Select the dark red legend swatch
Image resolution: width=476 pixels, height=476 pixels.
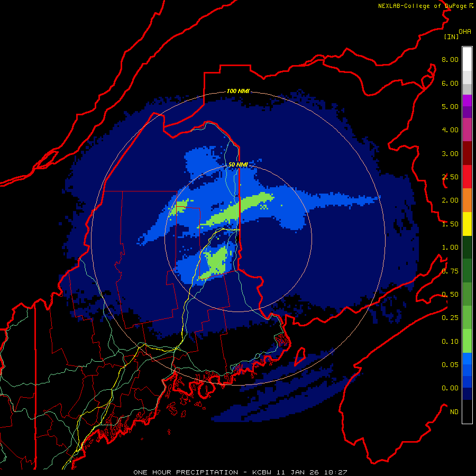467,153
